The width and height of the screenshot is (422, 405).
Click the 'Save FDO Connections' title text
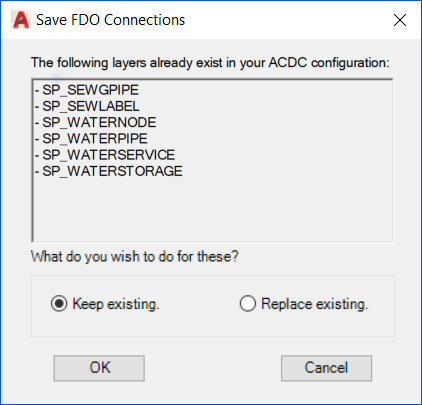click(x=110, y=20)
